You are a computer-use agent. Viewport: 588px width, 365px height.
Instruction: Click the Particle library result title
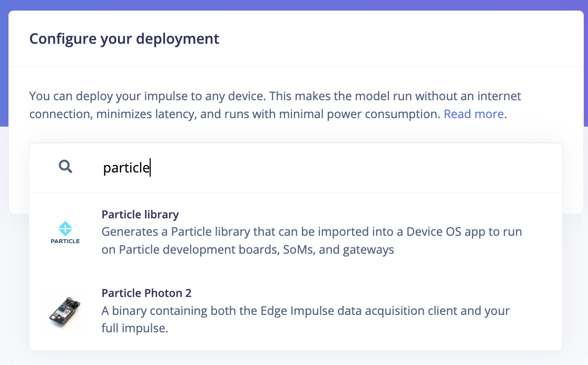tap(140, 214)
